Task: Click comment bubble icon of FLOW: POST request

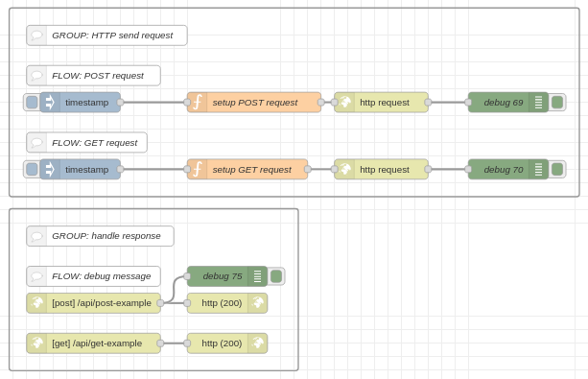Action: click(x=36, y=76)
